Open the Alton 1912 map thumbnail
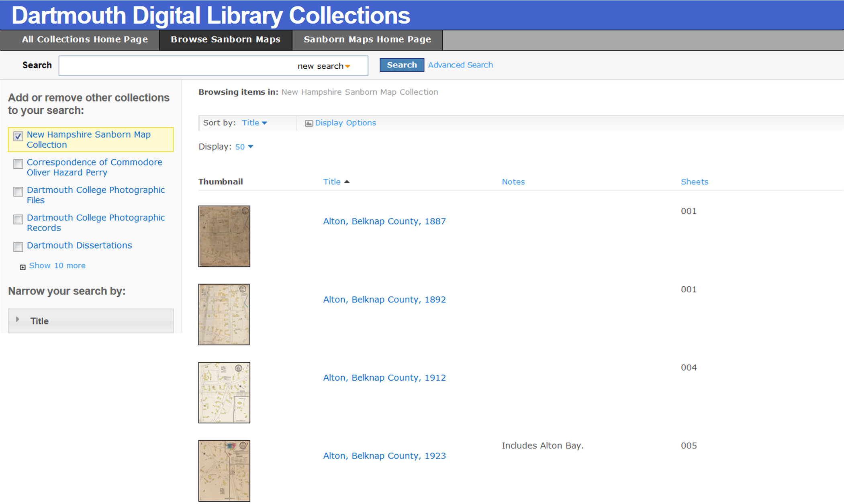The height and width of the screenshot is (504, 844). (224, 392)
